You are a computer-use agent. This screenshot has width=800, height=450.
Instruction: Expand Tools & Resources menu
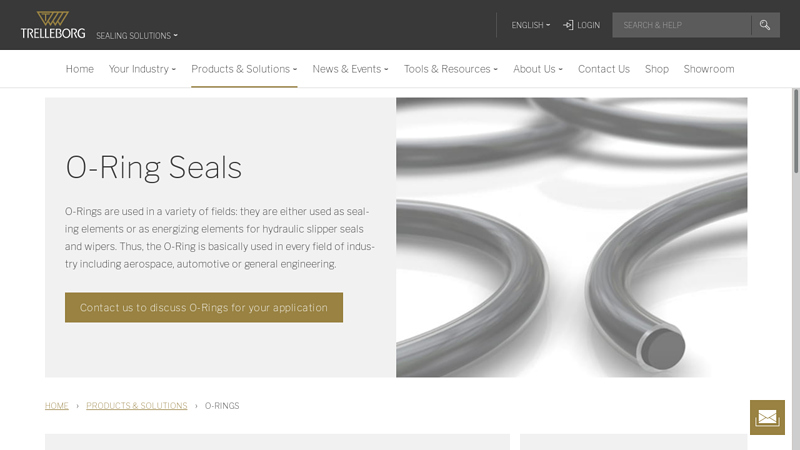click(x=451, y=69)
